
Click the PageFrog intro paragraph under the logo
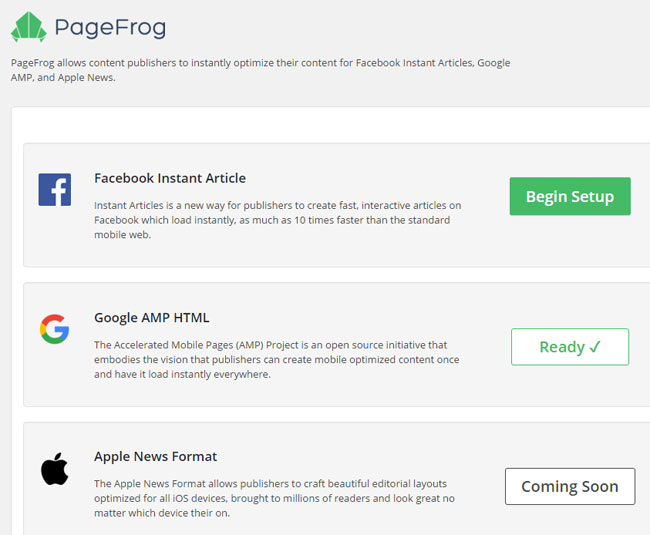[x=260, y=70]
